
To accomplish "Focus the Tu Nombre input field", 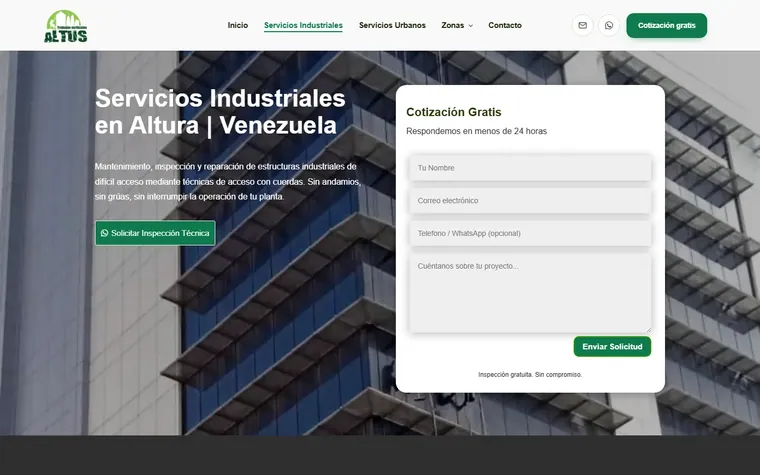I will click(x=530, y=168).
